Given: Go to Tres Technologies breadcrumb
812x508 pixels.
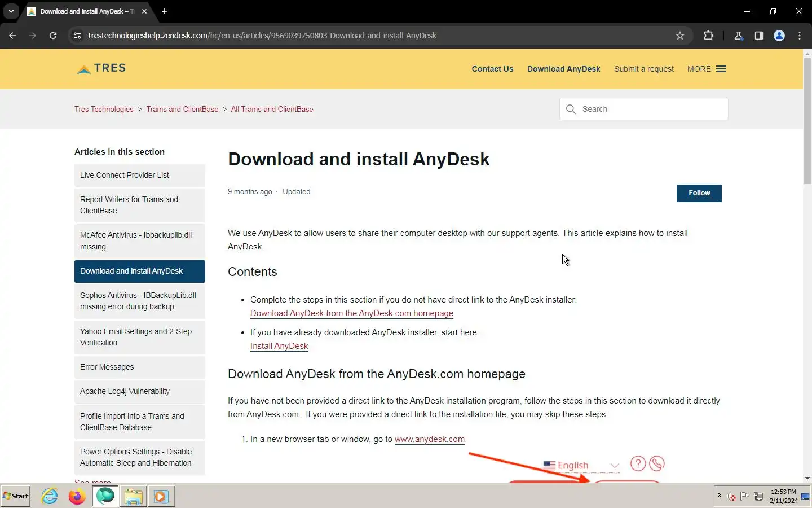Looking at the screenshot, I should [x=104, y=109].
